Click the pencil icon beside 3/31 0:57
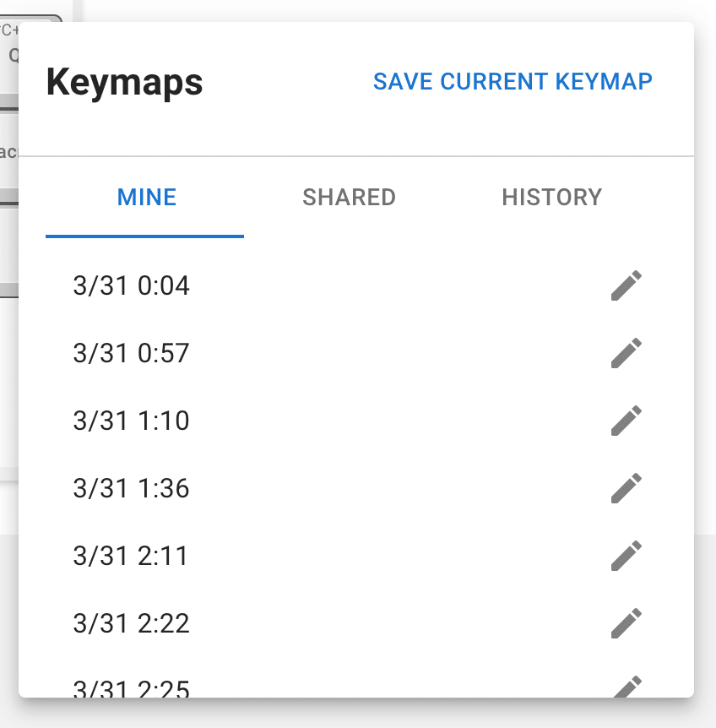The height and width of the screenshot is (728, 716). click(626, 353)
